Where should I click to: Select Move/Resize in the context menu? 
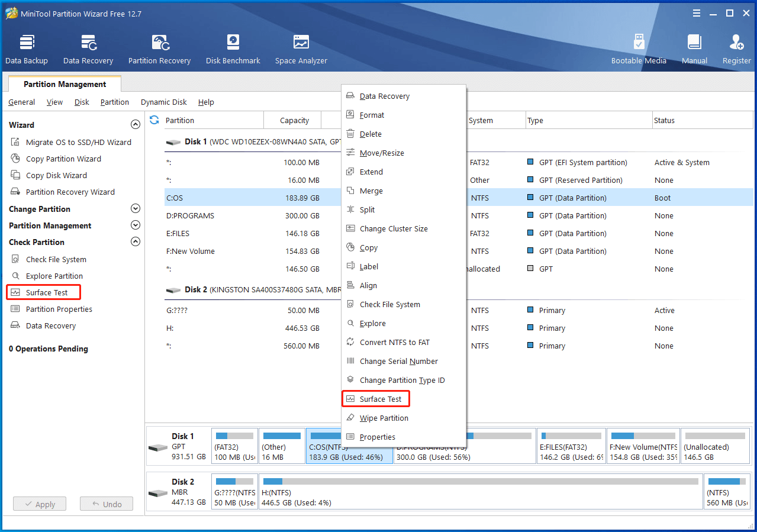(x=404, y=153)
